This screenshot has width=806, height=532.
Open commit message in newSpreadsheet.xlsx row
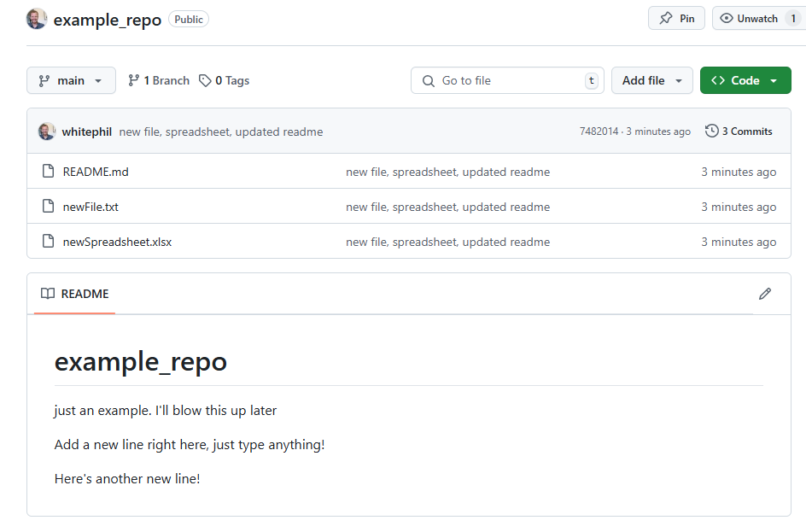point(447,242)
